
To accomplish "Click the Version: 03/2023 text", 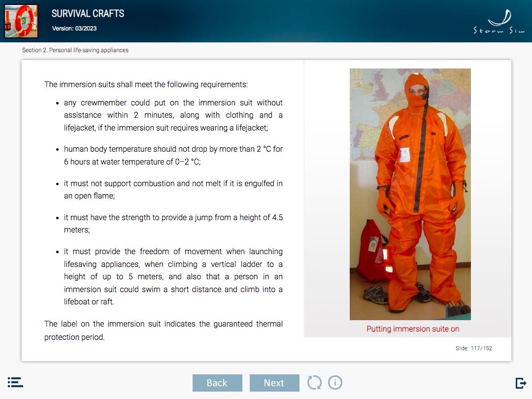I will point(74,29).
